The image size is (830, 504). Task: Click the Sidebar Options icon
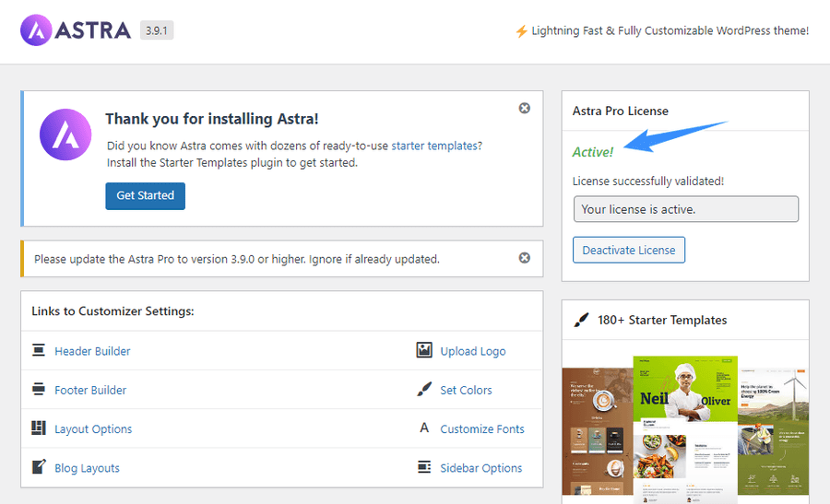[x=424, y=467]
